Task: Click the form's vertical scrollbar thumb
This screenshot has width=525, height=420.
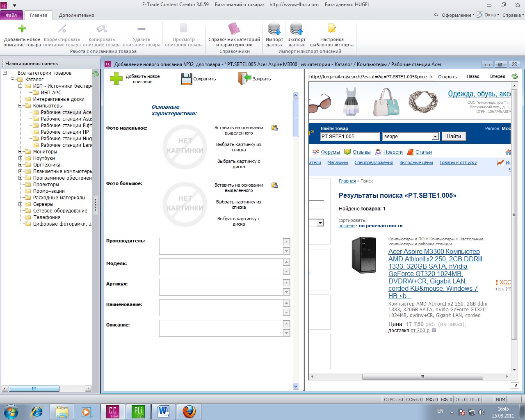Action: coord(296,118)
